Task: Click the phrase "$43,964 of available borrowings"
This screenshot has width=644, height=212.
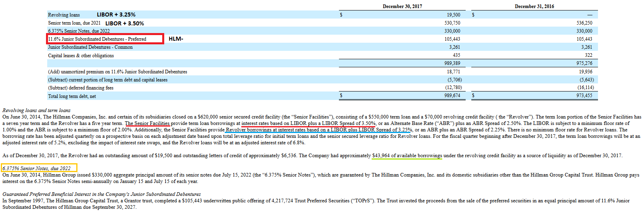Action: pos(407,156)
